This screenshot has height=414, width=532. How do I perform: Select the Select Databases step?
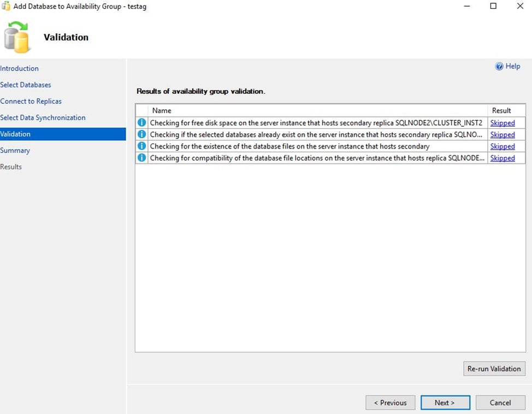26,85
